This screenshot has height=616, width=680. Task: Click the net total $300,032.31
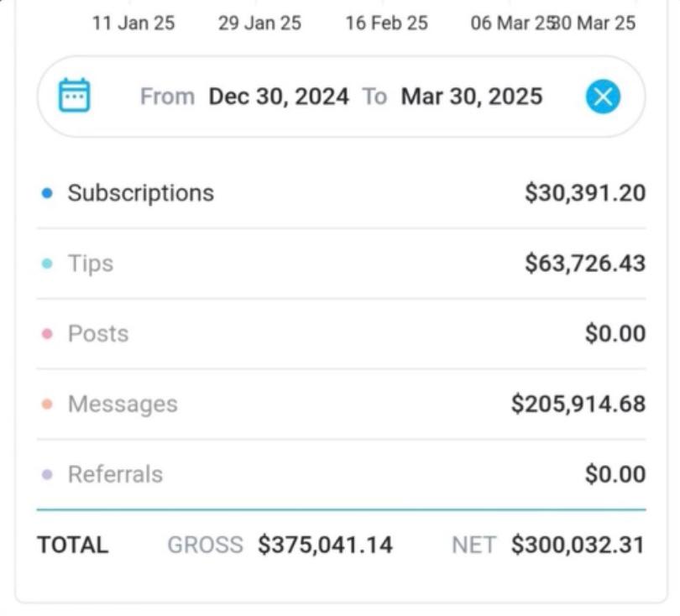(x=578, y=546)
